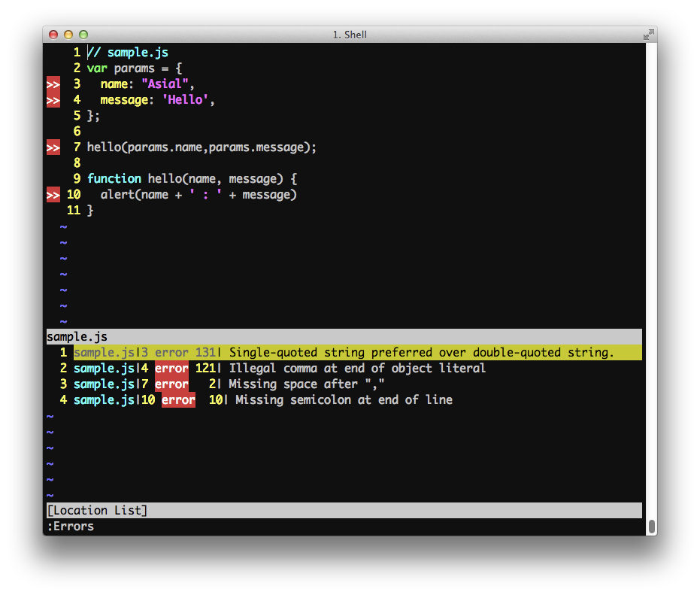Image resolution: width=700 pixels, height=595 pixels.
Task: Click the yellow minimize window button
Action: click(x=68, y=35)
